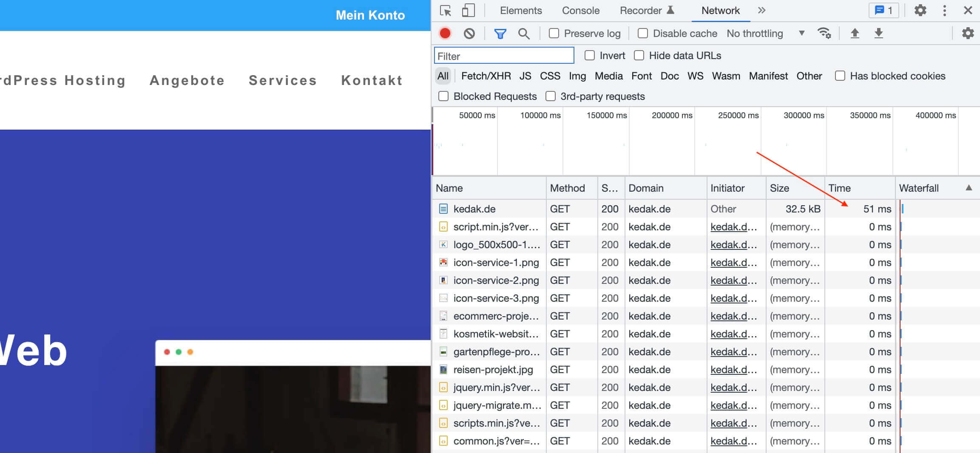Filter requests by the Img type

tap(577, 76)
